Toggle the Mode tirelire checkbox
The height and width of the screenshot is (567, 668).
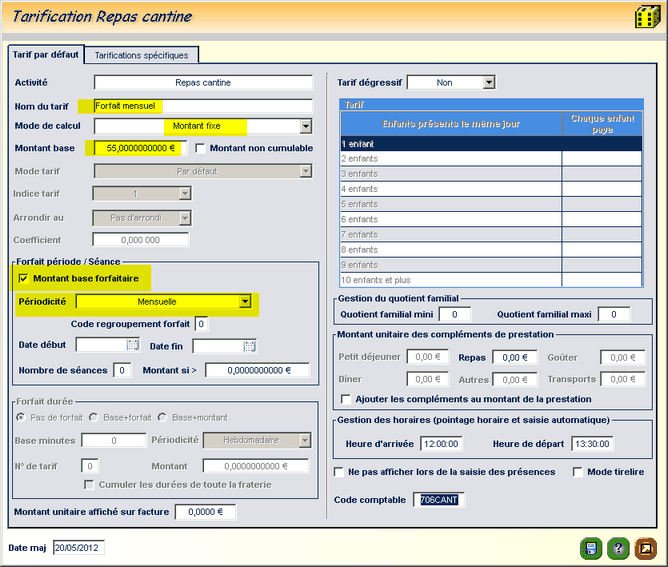pyautogui.click(x=578, y=472)
